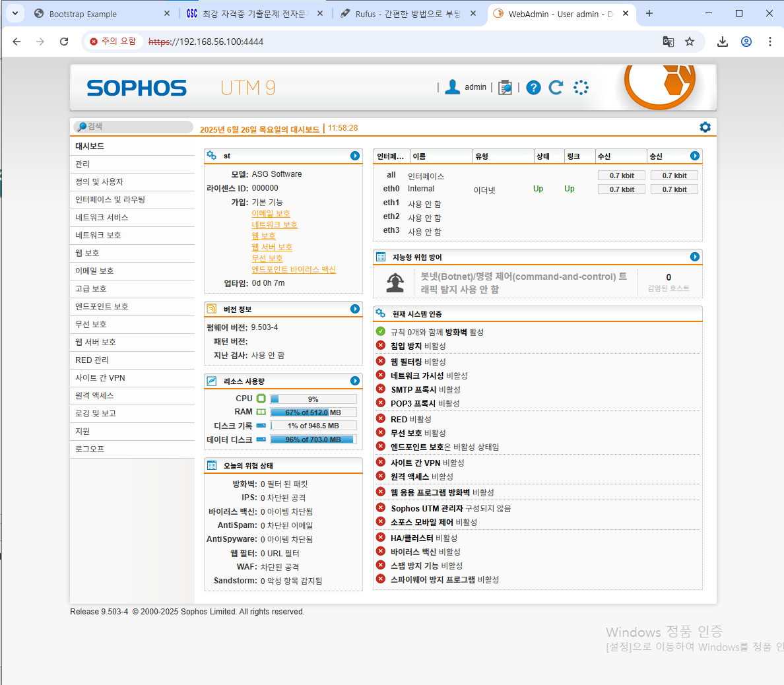The image size is (784, 685).
Task: Click the arrow icon on the st panel
Action: (355, 156)
